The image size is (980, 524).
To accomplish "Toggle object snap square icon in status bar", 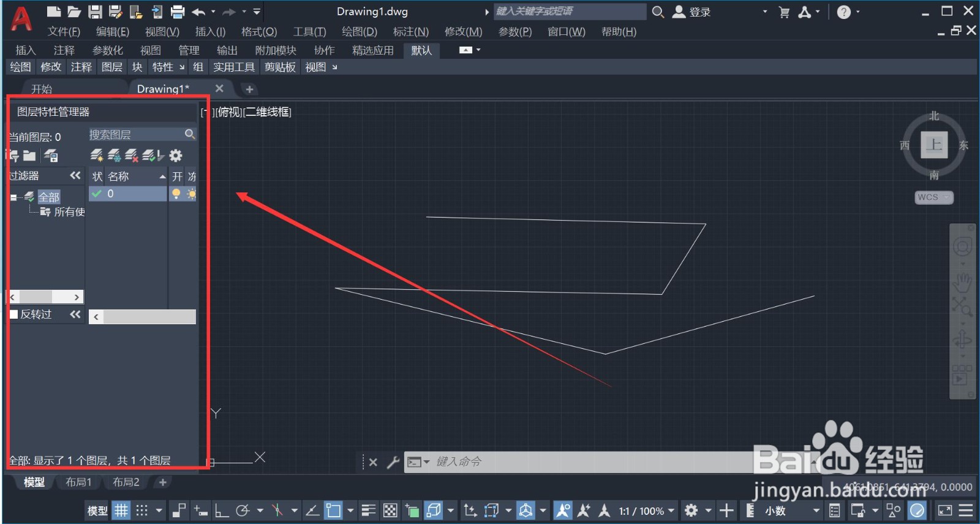I will 333,510.
